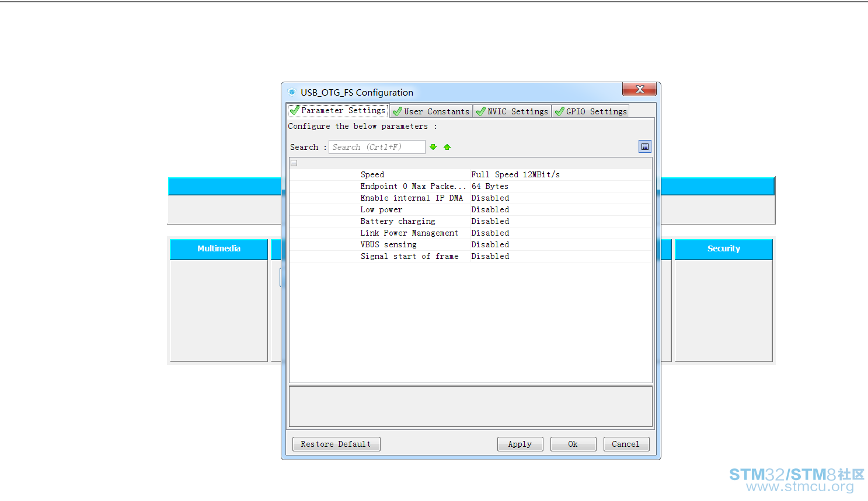Open Disabled value for Signal start of frame
This screenshot has width=868, height=501.
click(490, 256)
